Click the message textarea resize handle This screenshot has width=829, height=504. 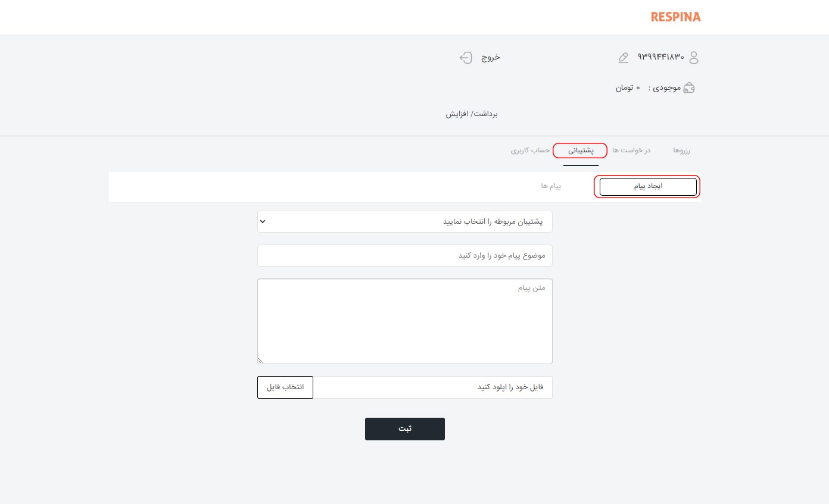point(261,360)
